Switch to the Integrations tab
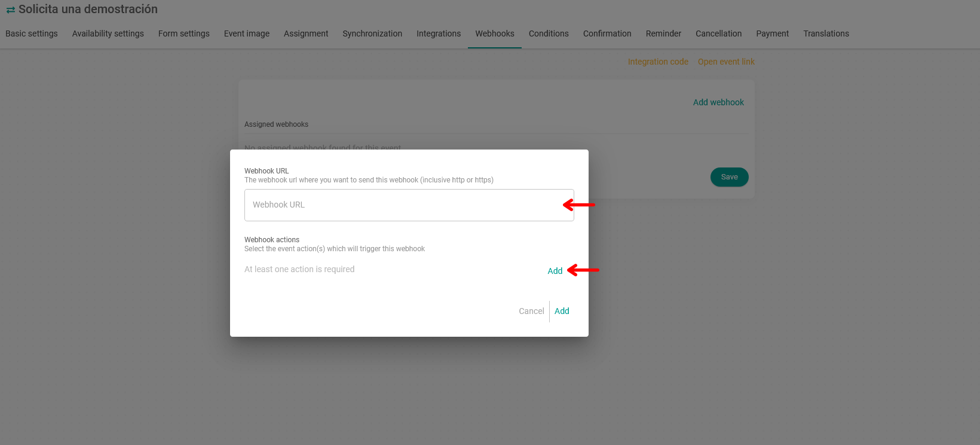The width and height of the screenshot is (980, 445). 439,33
